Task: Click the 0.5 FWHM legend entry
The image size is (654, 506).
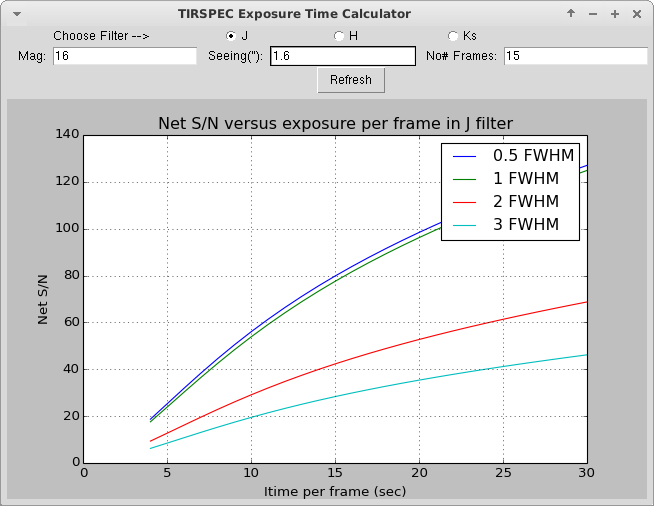Action: tap(513, 156)
